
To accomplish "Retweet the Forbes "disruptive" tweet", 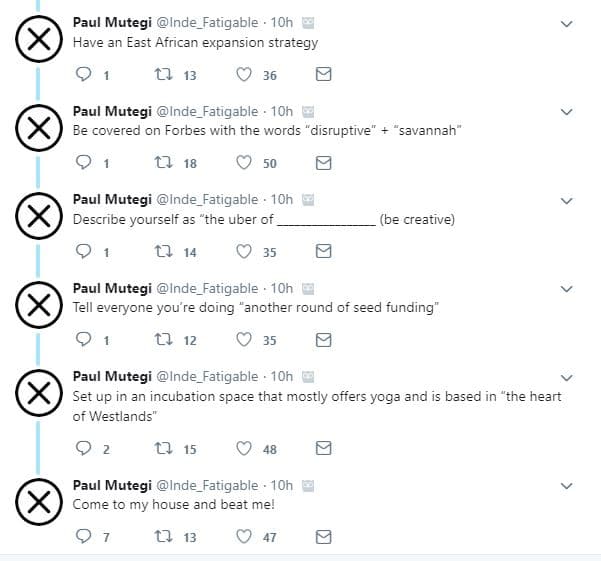I will pos(162,163).
